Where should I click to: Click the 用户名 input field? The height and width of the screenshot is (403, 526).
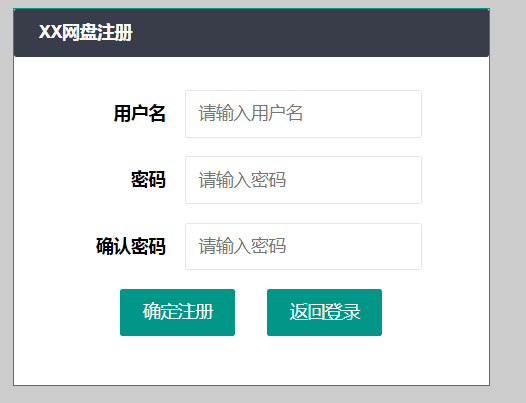[303, 114]
